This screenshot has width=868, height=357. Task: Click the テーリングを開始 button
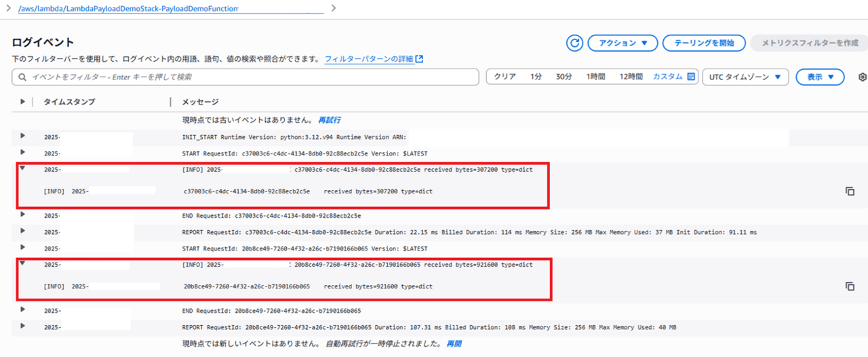tap(704, 43)
